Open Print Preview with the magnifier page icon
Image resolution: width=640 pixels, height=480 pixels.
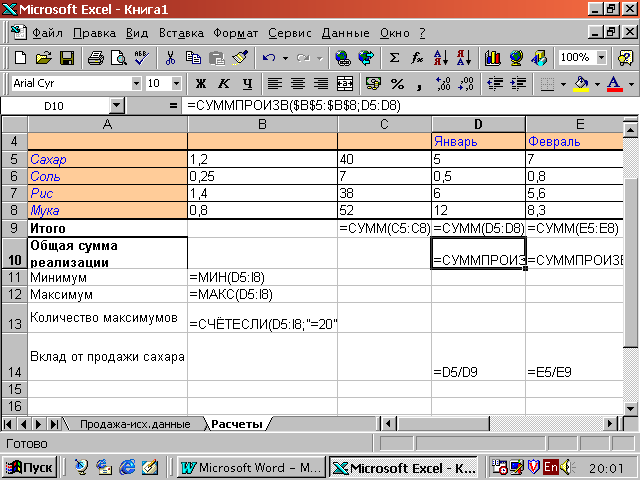[119, 58]
